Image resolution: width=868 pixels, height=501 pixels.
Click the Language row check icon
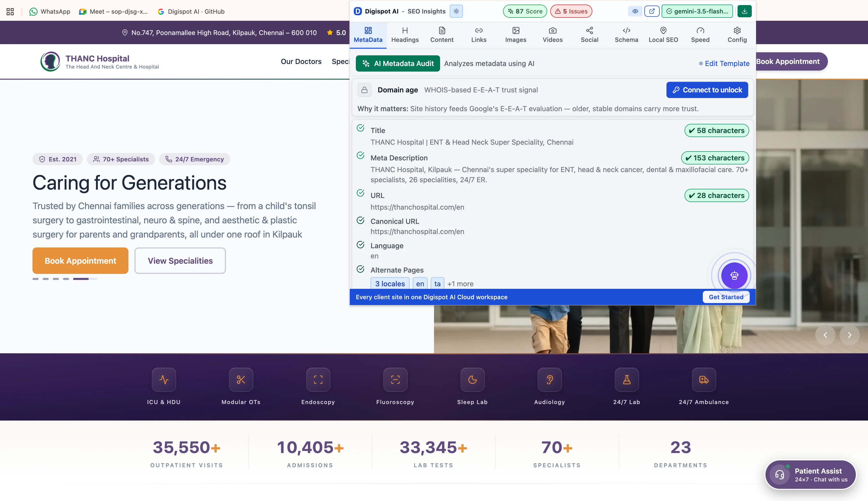pyautogui.click(x=360, y=245)
